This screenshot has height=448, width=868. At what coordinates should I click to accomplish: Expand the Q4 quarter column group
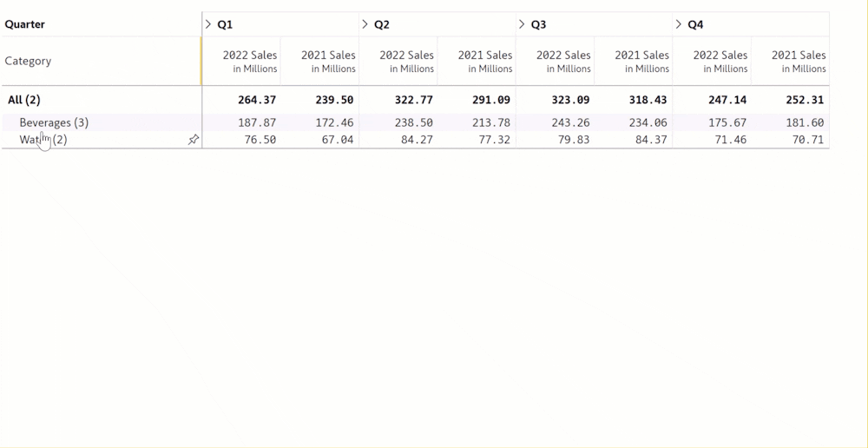coord(679,24)
